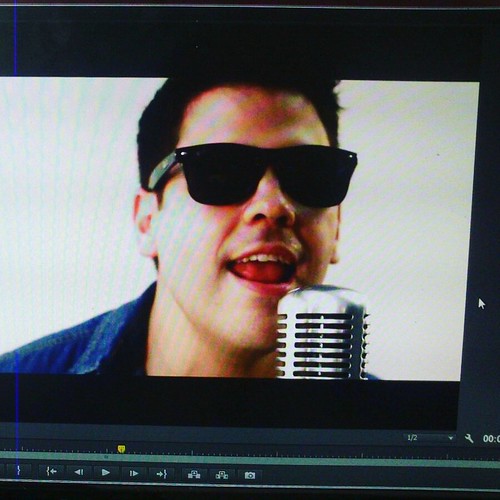Click the Extract button icon
The width and height of the screenshot is (500, 500).
222,475
